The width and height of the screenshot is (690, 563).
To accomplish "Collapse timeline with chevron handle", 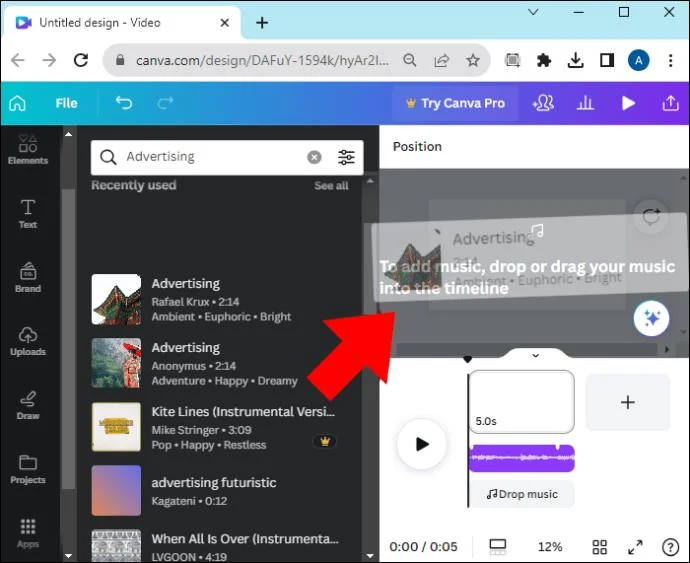I will coord(535,355).
